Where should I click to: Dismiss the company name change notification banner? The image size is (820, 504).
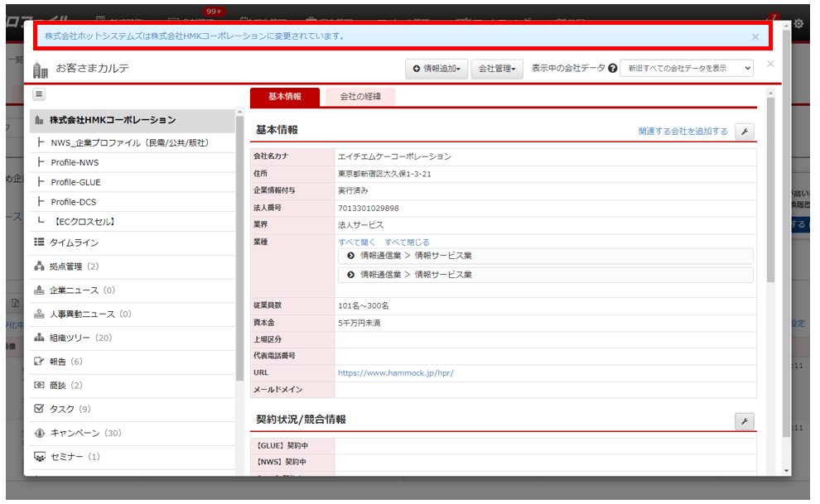pyautogui.click(x=755, y=37)
